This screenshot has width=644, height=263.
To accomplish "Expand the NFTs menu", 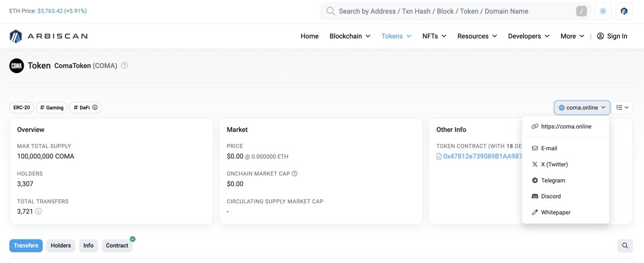I will (434, 36).
